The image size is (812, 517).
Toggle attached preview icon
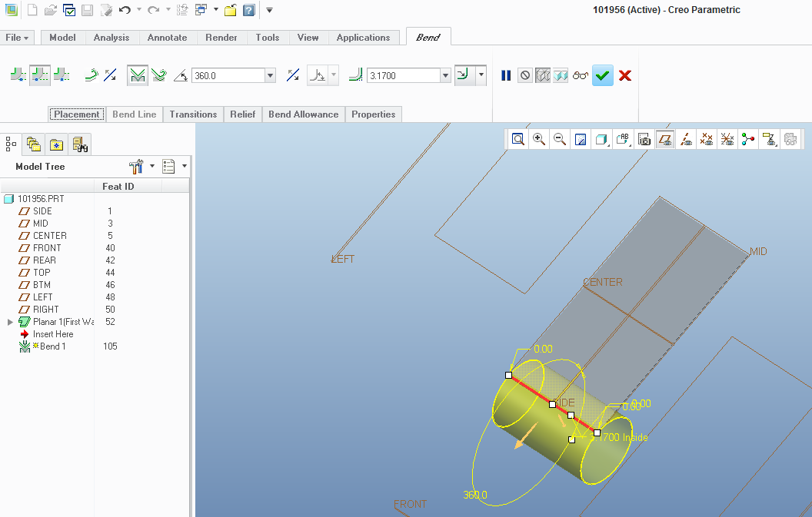pos(561,75)
